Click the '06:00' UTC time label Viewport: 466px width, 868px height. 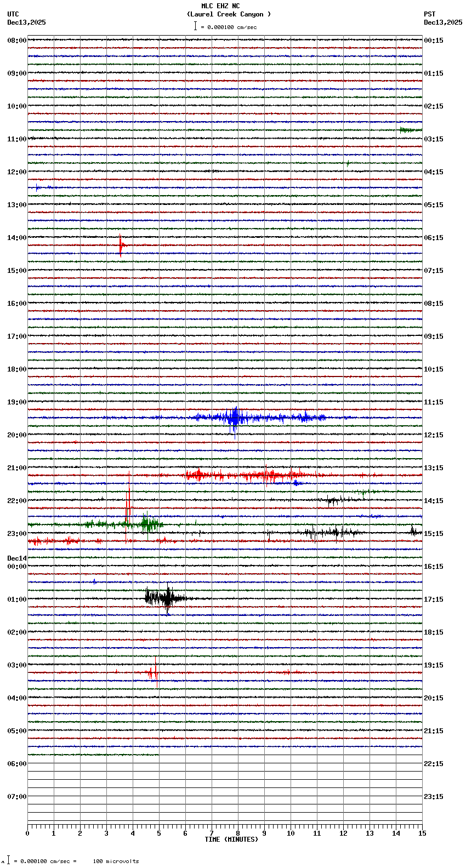[16, 764]
